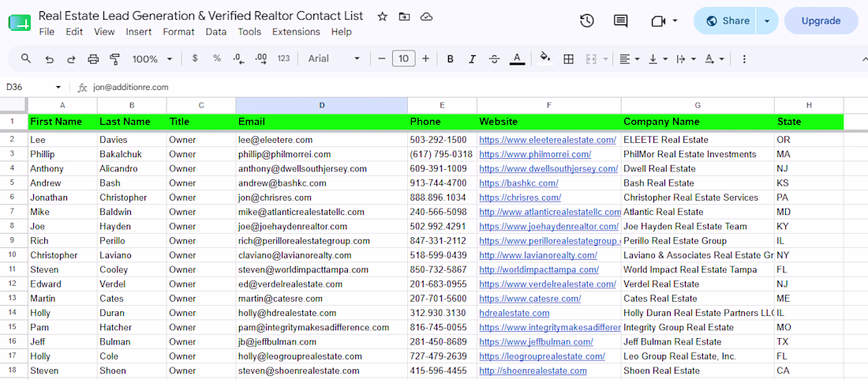Select cell containing holly@hdrealestate.com

coord(322,313)
